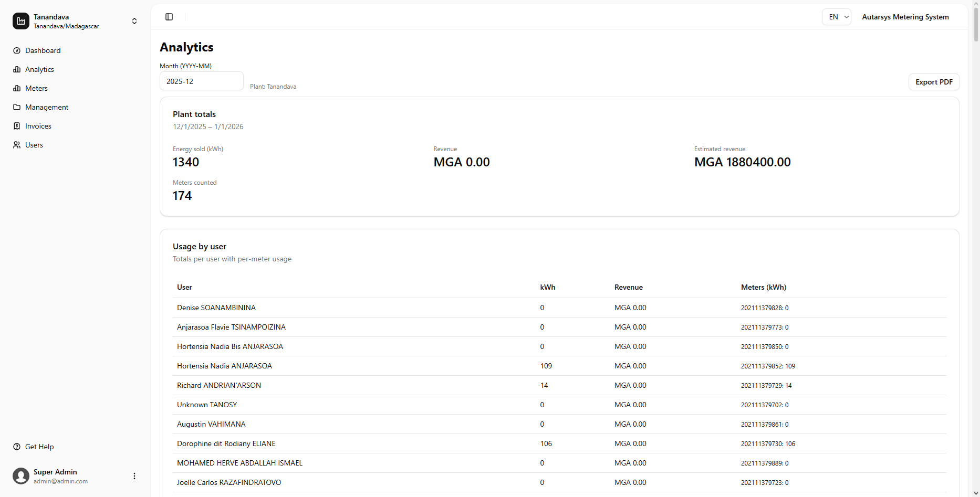Open the EN language dropdown
Screen dimensions: 980x497
[837, 17]
